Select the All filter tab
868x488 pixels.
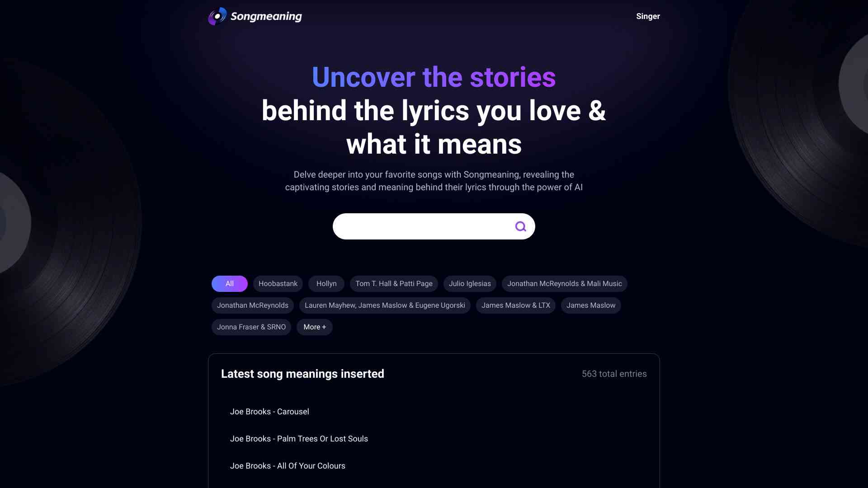[229, 284]
